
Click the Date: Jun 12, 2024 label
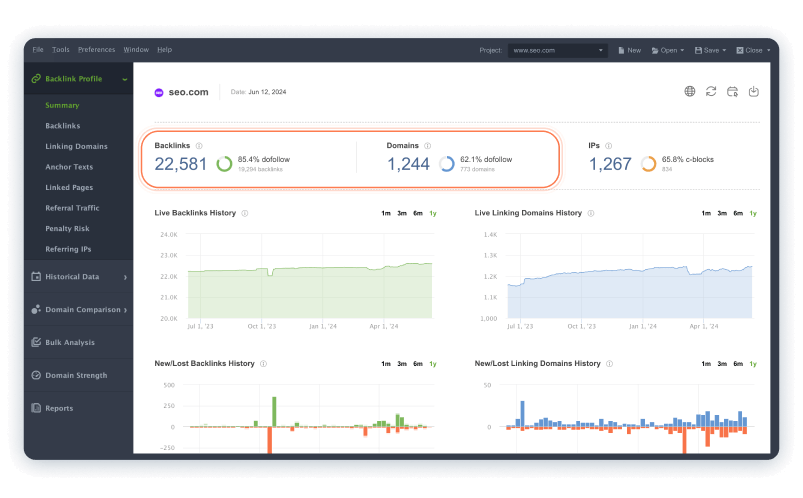click(258, 92)
